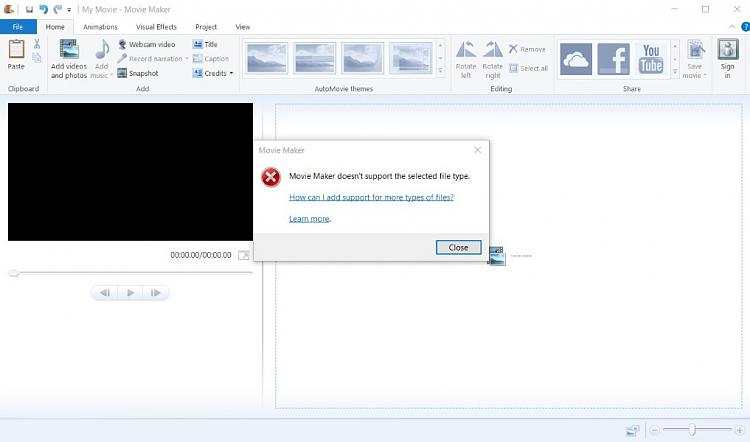Collapse the ribbon with the chevron
750x442 pixels.
[x=732, y=27]
